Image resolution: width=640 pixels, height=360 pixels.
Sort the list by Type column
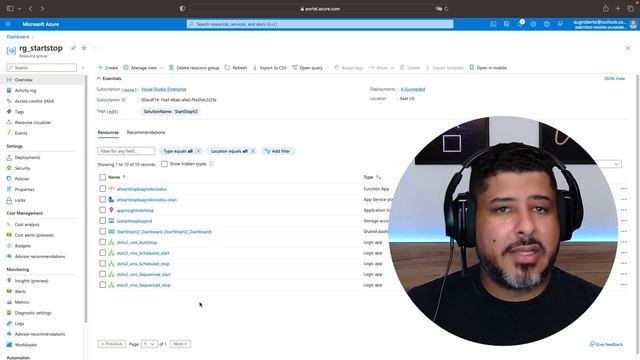pyautogui.click(x=372, y=177)
